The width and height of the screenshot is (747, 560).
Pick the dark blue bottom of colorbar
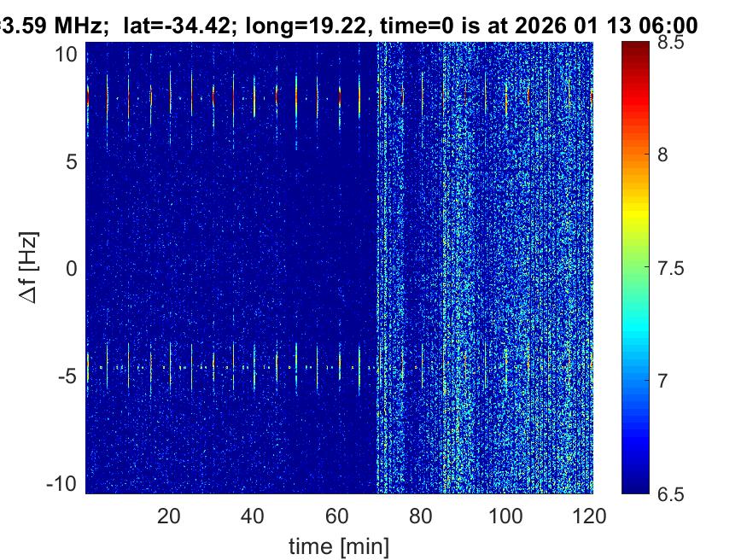pos(634,487)
